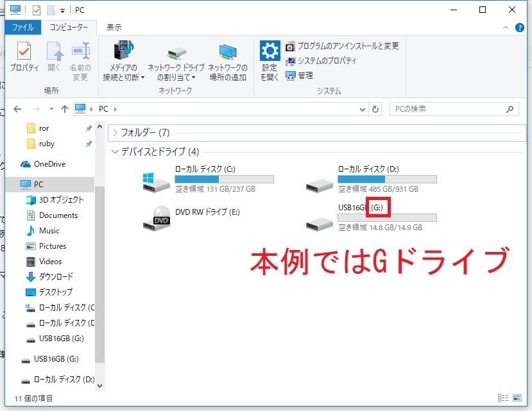Click navigation pane scroll up arrow
The height and width of the screenshot is (411, 532).
tap(99, 126)
